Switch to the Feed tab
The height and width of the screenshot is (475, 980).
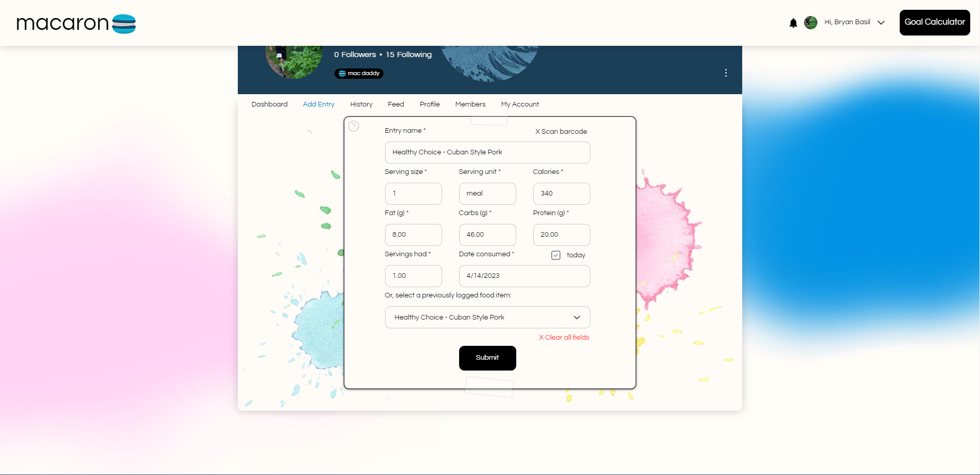coord(396,104)
